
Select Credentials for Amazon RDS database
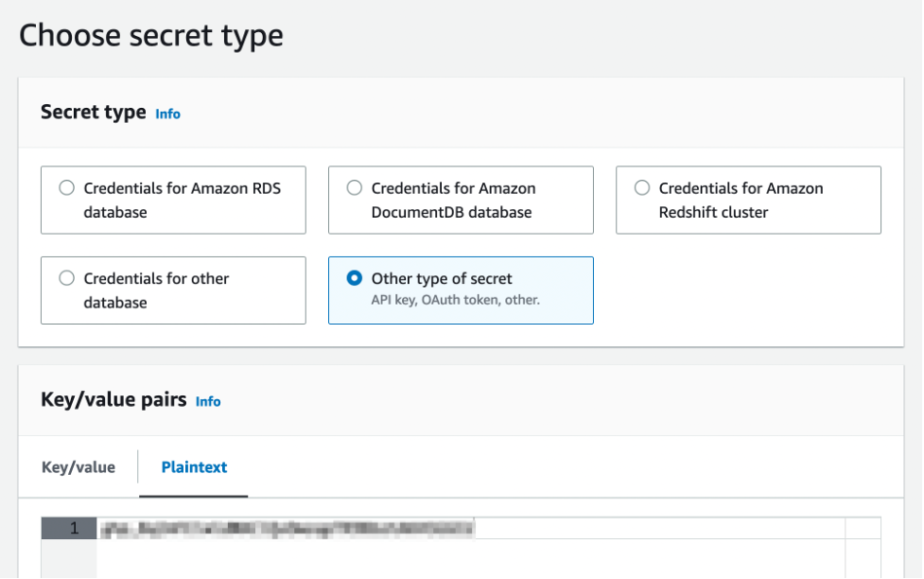66,187
